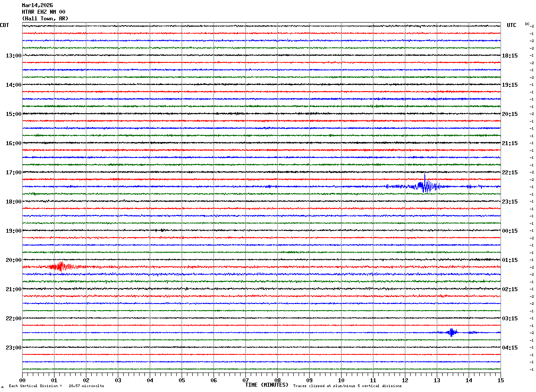The width and height of the screenshot is (536, 392).
Task: Click minute 06 on the time axis
Action: pos(214,380)
